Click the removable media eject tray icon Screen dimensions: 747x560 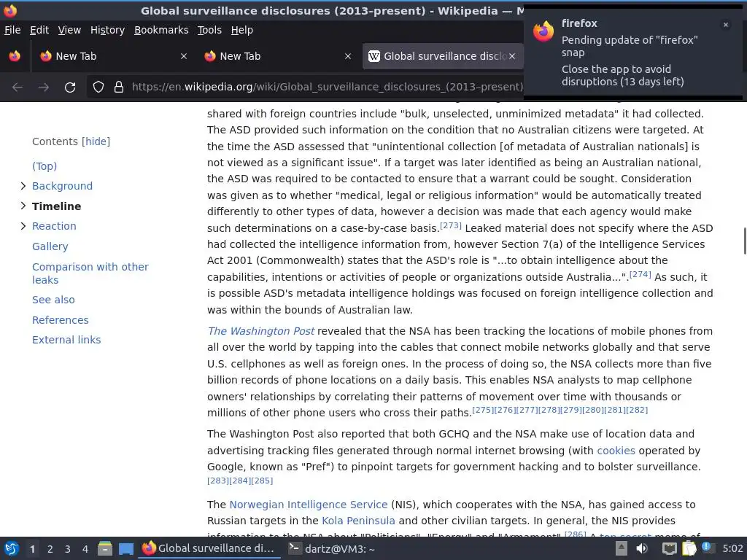[x=621, y=548]
